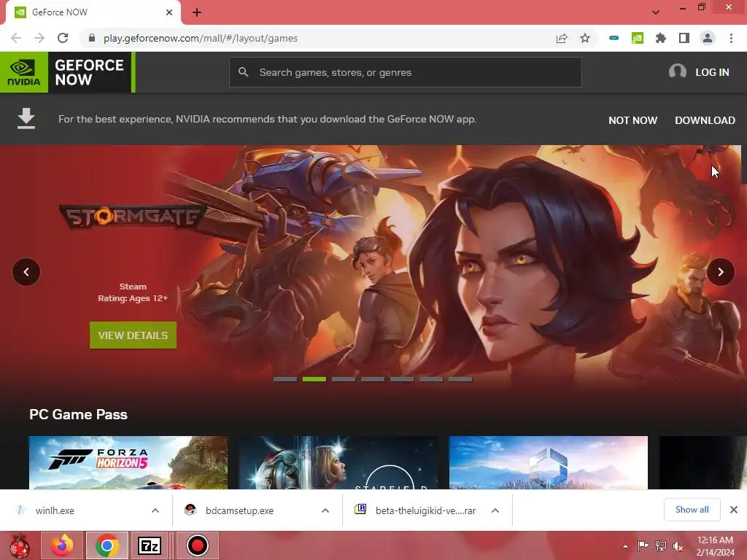Click VIEW DETAILS for Stormgate
Image resolution: width=747 pixels, height=560 pixels.
point(133,335)
